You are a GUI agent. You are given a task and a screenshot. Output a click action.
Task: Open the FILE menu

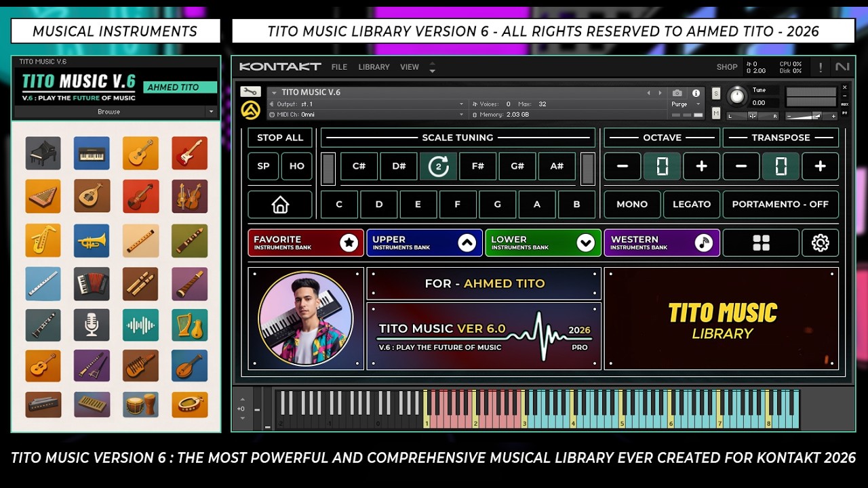tap(339, 67)
